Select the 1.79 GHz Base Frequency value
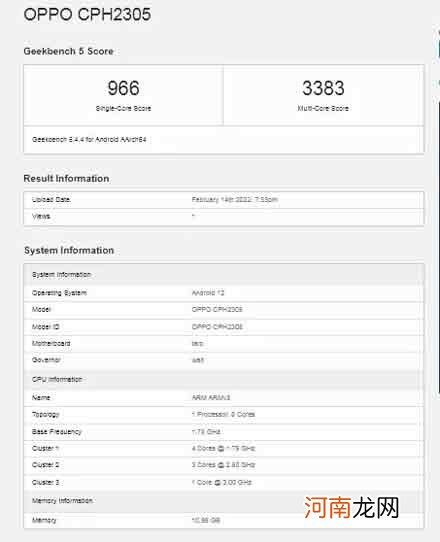The width and height of the screenshot is (440, 542). click(x=206, y=432)
